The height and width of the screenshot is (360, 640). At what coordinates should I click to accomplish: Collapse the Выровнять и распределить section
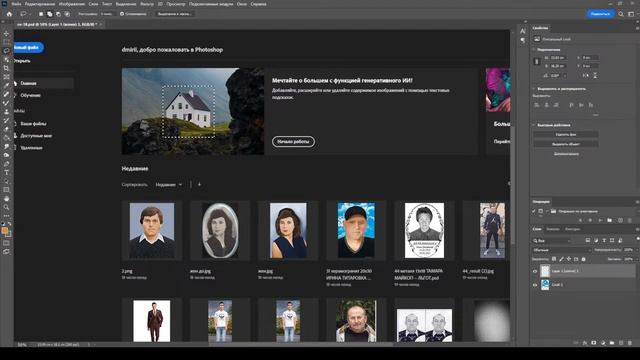click(534, 89)
